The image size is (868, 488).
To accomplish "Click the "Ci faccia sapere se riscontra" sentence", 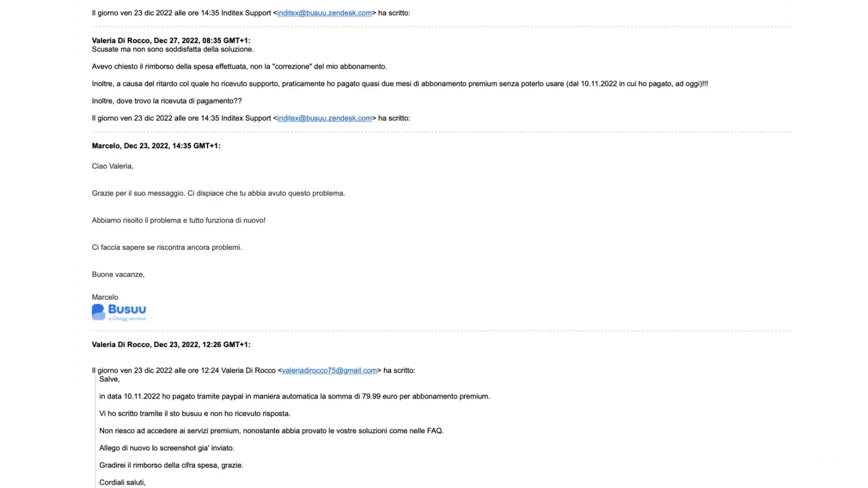I will coord(167,247).
